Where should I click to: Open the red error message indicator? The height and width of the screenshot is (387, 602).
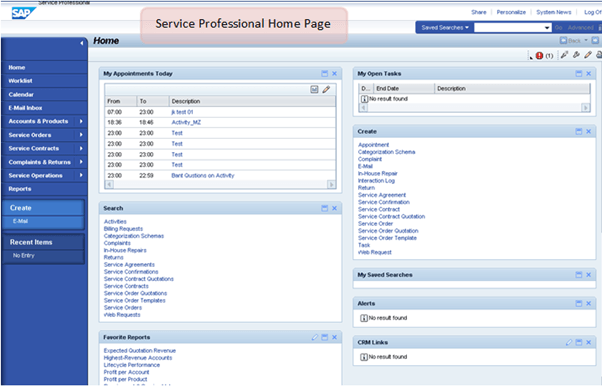click(x=539, y=56)
